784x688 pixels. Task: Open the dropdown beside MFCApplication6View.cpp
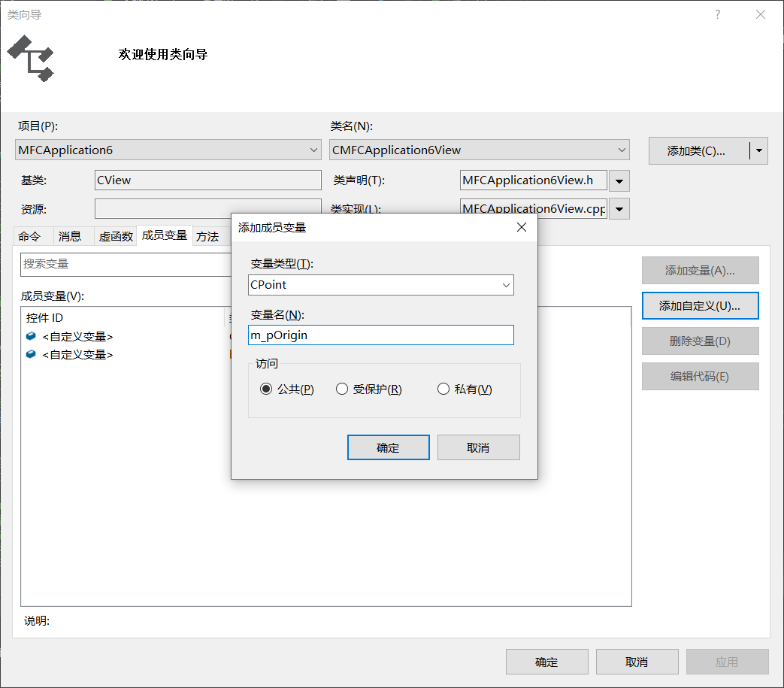(x=618, y=208)
